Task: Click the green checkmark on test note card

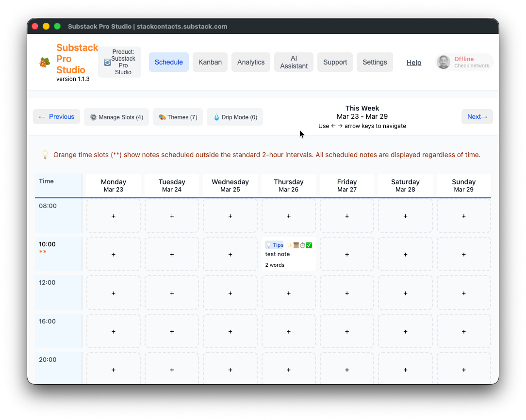Action: tap(309, 245)
